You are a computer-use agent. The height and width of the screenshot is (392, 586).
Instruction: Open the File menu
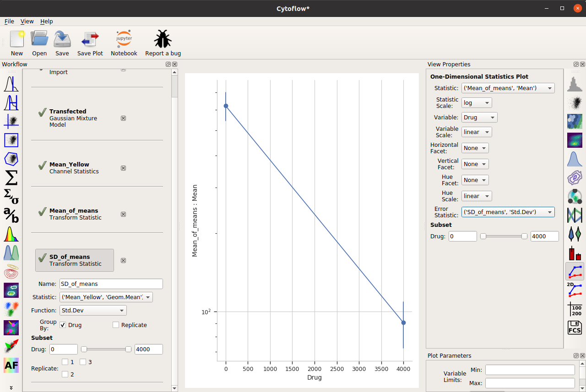pyautogui.click(x=9, y=21)
